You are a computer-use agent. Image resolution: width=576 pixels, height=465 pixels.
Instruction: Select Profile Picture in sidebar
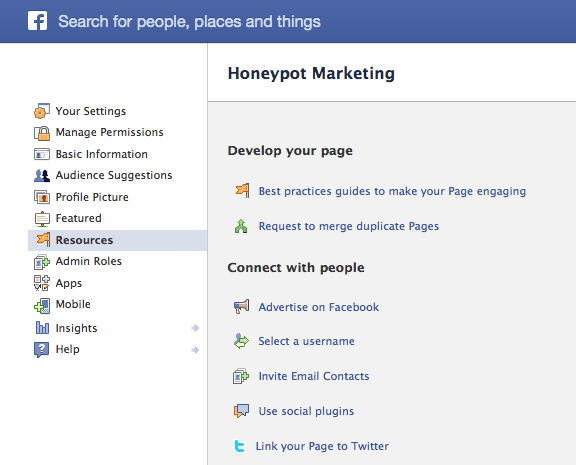[x=92, y=197]
